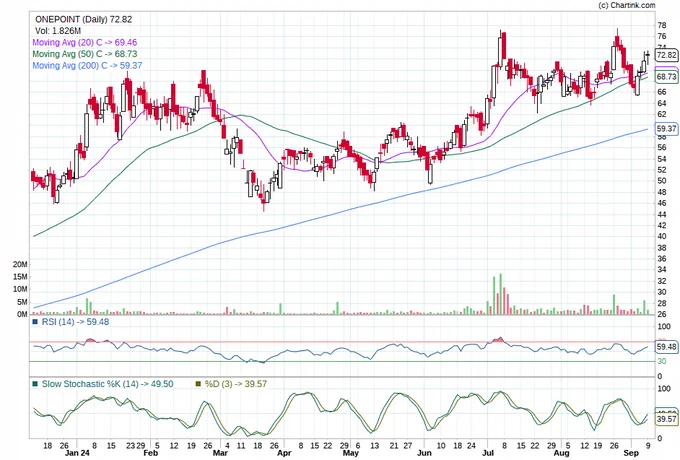Click the Aug month label

click(x=562, y=453)
